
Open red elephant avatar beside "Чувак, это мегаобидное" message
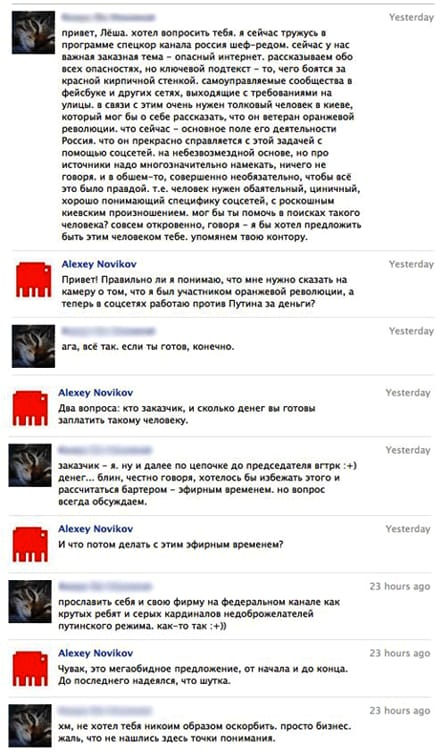tap(30, 668)
